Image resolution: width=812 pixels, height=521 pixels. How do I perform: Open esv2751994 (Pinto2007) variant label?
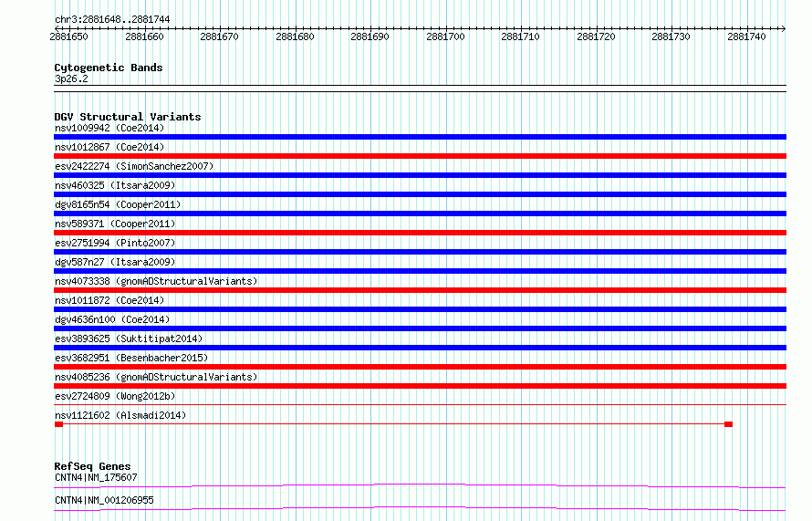point(115,243)
